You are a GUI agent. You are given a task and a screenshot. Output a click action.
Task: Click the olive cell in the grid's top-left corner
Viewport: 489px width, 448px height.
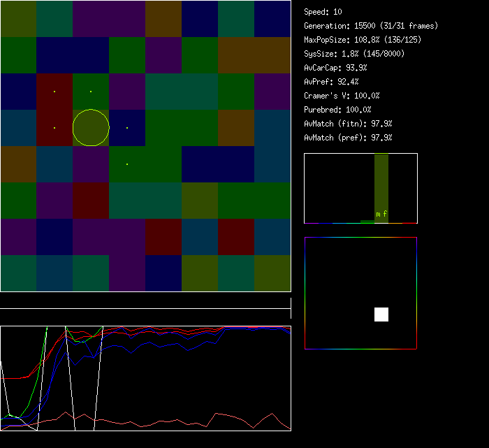(x=18, y=19)
